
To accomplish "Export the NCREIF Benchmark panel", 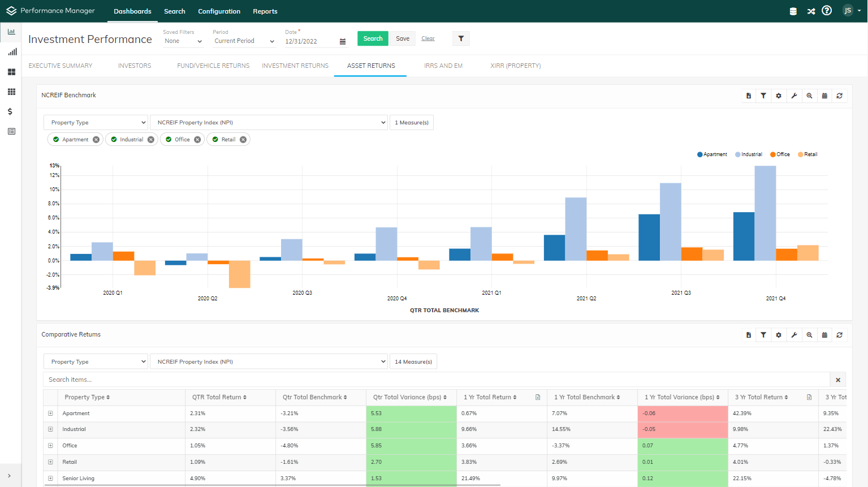I will pyautogui.click(x=749, y=96).
